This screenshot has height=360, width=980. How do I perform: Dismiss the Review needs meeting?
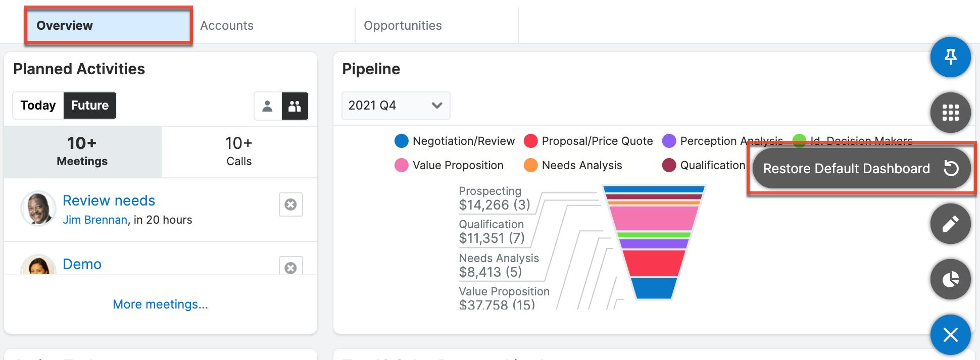click(290, 204)
